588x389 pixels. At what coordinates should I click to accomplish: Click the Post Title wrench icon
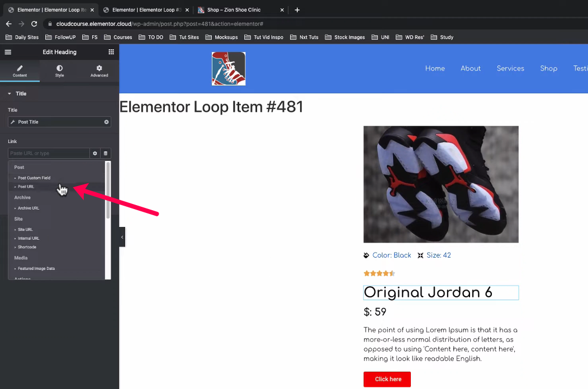click(13, 122)
